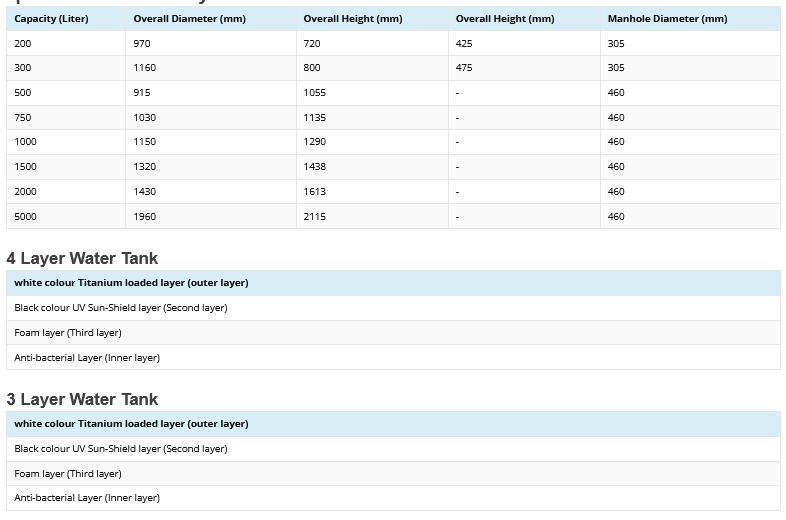Click the 1613 overall height value
The width and height of the screenshot is (786, 520).
tap(315, 192)
